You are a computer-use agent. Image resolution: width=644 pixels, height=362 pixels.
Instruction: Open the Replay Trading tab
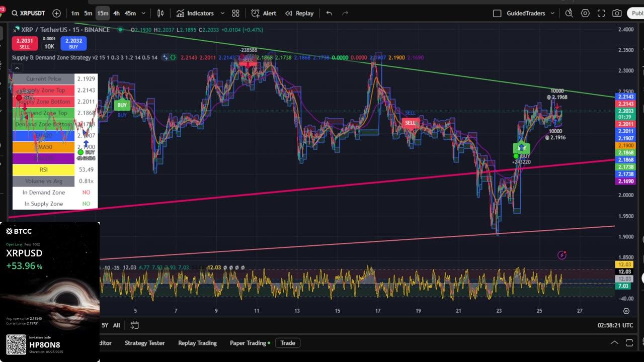point(197,343)
